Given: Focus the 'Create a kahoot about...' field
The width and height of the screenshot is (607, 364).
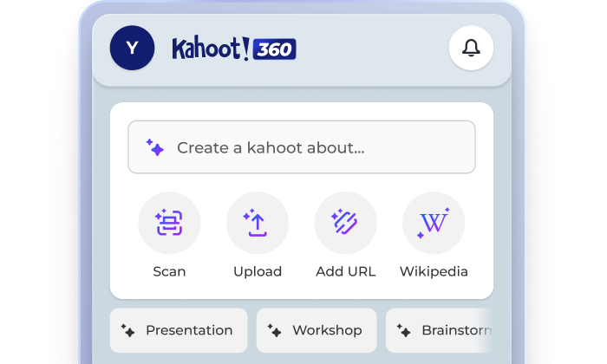Looking at the screenshot, I should 302,147.
